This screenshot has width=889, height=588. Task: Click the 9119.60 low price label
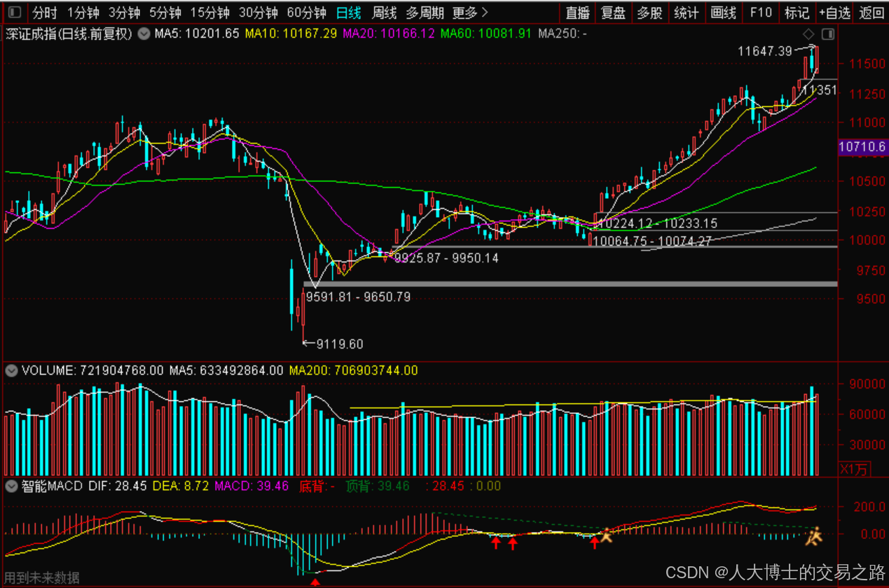[x=340, y=344]
